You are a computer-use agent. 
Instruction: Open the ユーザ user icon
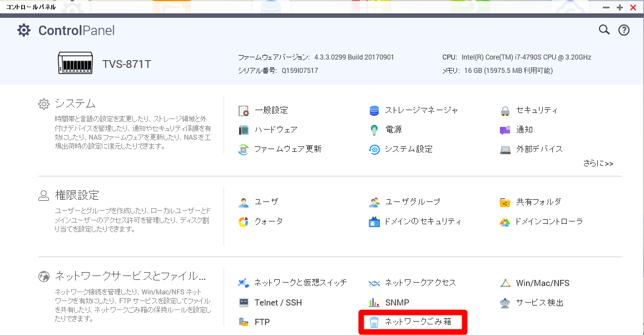click(244, 202)
